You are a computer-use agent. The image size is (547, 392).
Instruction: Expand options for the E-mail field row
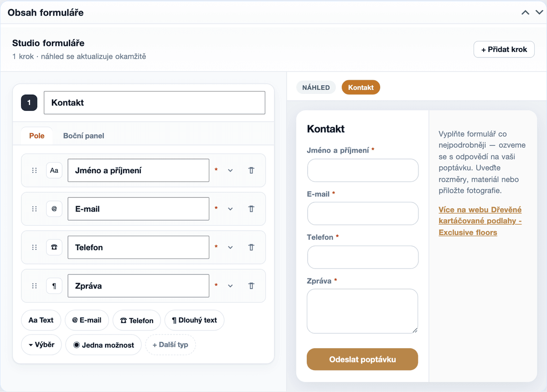tap(230, 209)
